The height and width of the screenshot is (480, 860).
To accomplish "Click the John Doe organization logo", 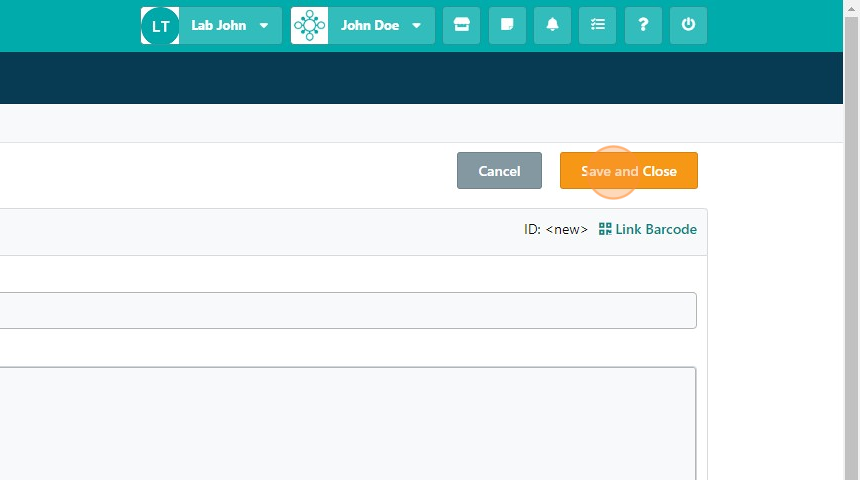I will pos(309,25).
